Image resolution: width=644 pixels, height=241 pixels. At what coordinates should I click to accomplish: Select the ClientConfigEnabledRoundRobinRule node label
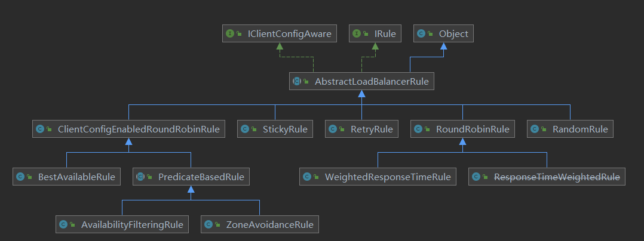click(138, 129)
